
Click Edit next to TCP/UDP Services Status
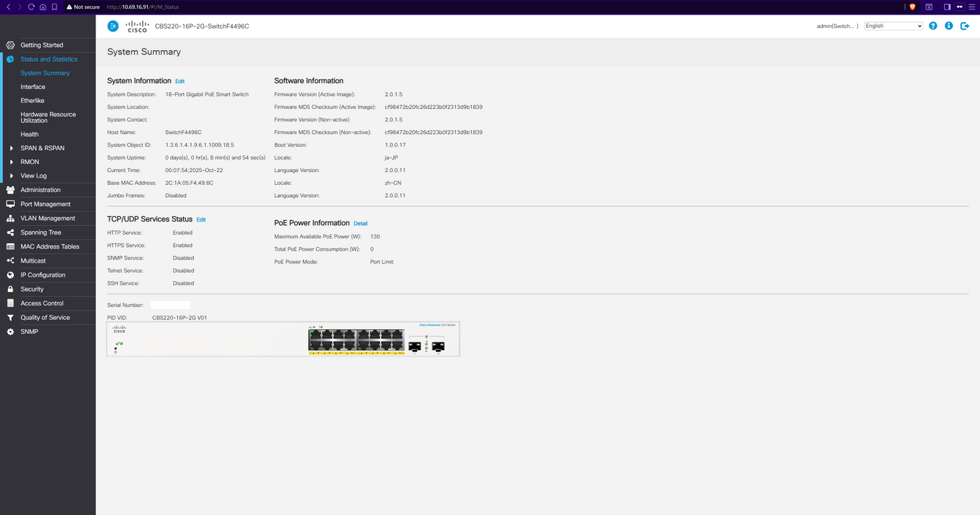pyautogui.click(x=201, y=220)
